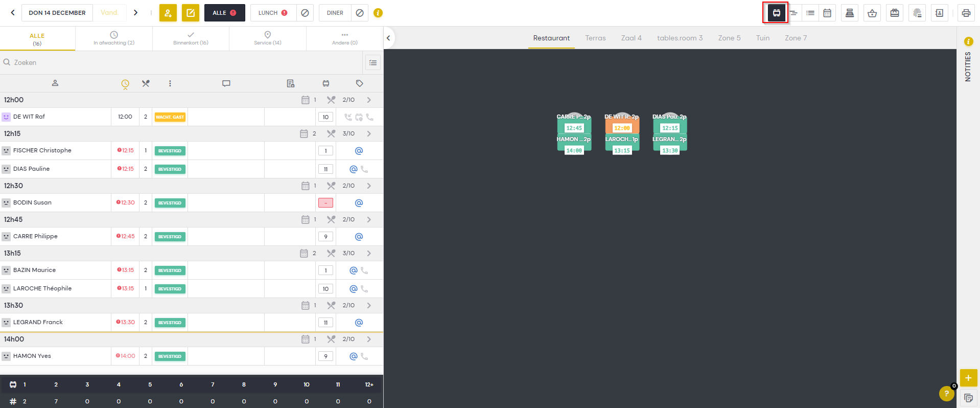Expand the 13h15 time slot chevron
Viewport: 980px width, 408px height.
[x=369, y=254]
